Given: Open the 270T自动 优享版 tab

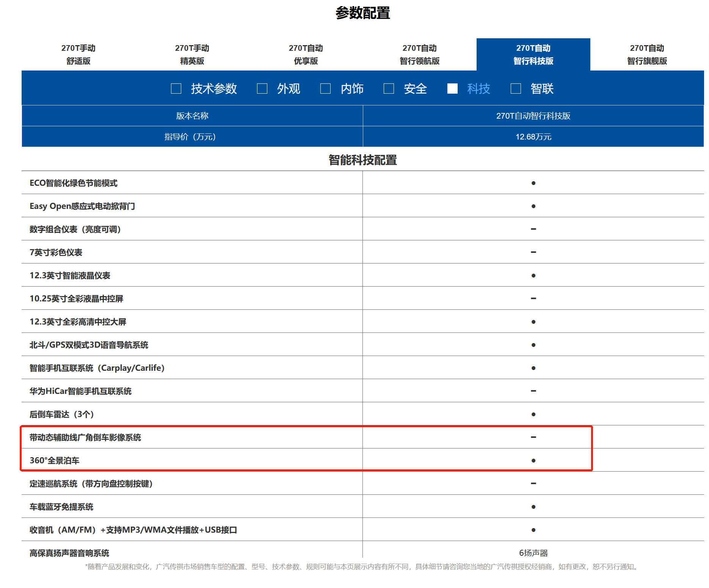Looking at the screenshot, I should click(x=306, y=55).
